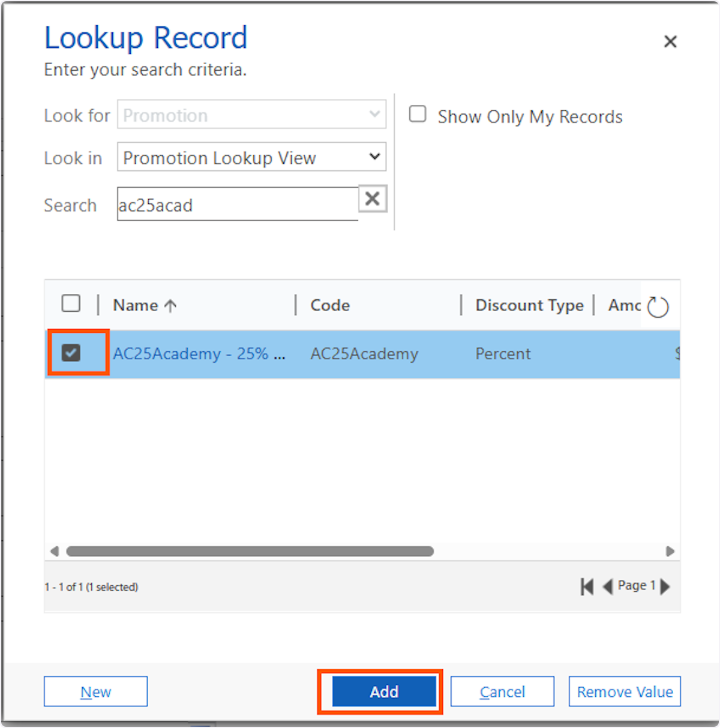Click the horizontal scrollbar left arrow
This screenshot has height=728, width=720.
point(55,551)
